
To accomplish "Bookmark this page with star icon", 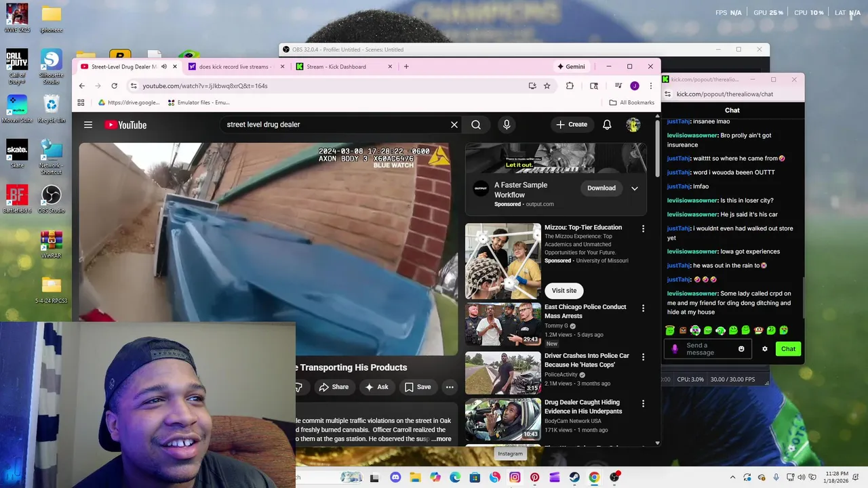I will 547,86.
